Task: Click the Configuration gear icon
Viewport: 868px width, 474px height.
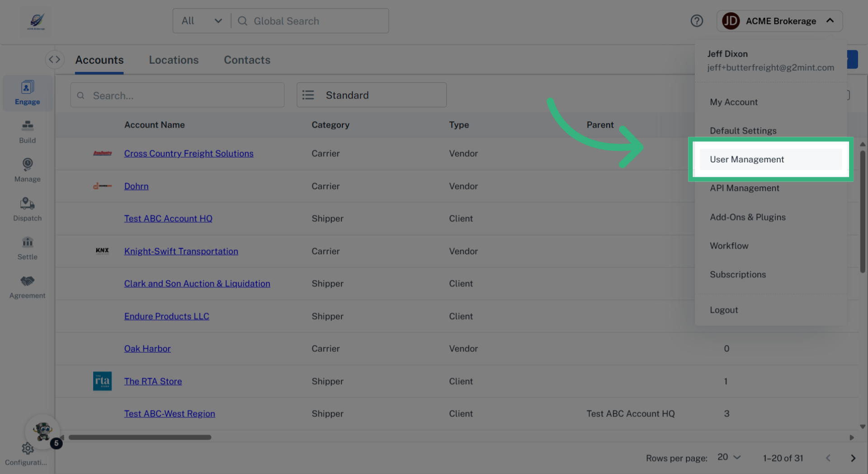Action: tap(27, 448)
